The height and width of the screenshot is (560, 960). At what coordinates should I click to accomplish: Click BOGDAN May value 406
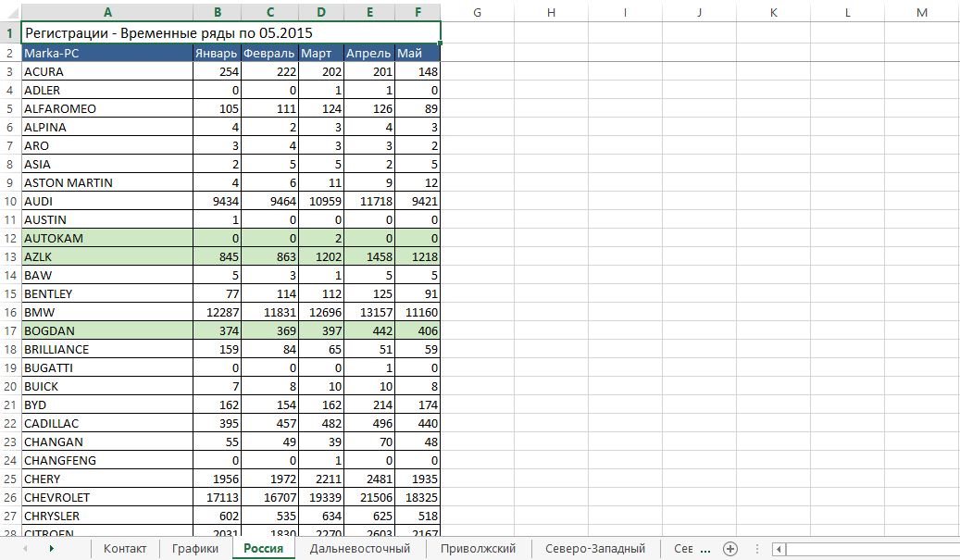click(x=417, y=330)
